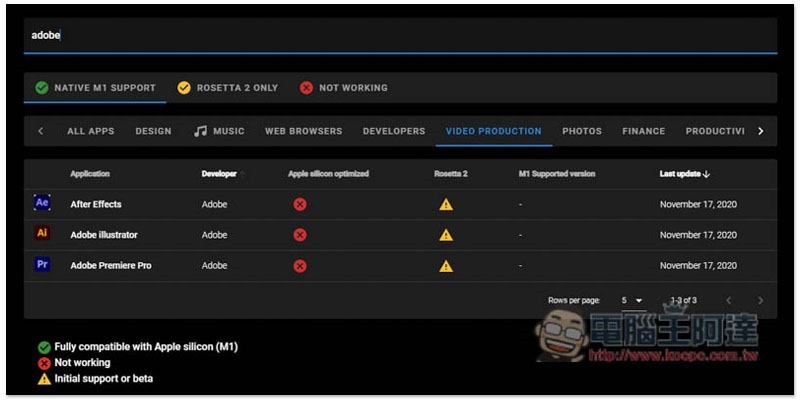
Task: Select the All Apps tab
Action: 91,131
